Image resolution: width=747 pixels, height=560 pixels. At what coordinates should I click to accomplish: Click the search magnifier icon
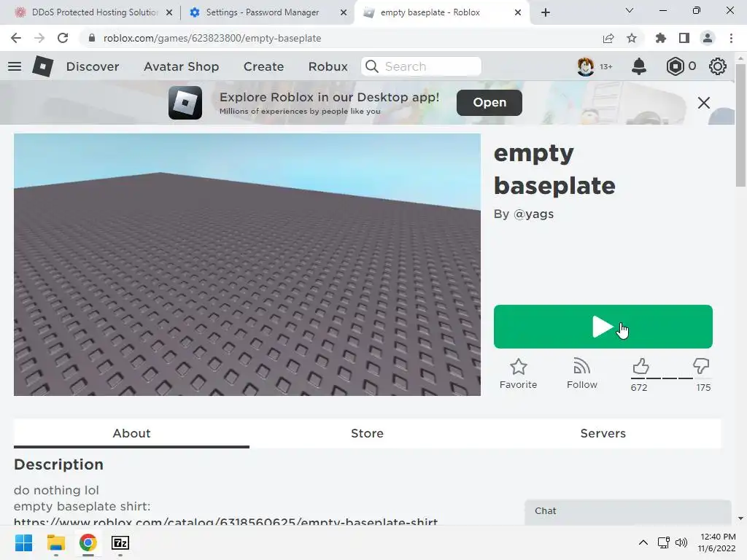(372, 66)
